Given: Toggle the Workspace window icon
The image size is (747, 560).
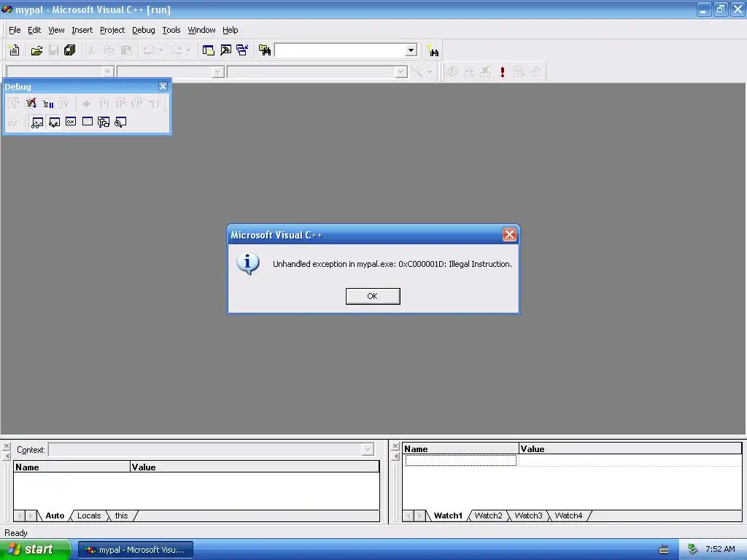Looking at the screenshot, I should (208, 50).
